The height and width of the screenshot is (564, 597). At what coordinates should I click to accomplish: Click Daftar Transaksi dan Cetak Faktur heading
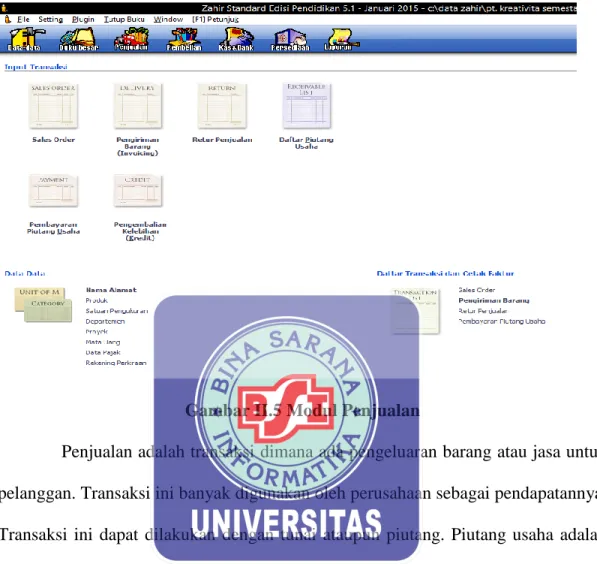click(x=445, y=273)
